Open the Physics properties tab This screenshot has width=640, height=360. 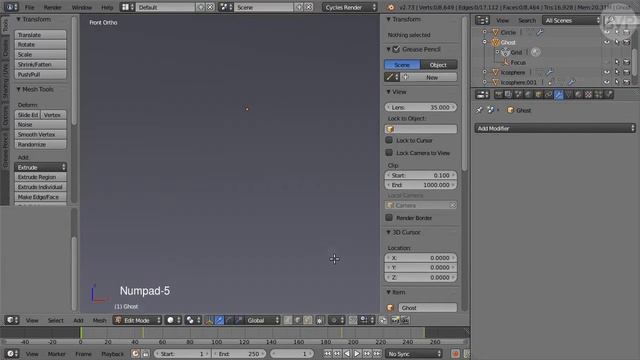[x=609, y=95]
